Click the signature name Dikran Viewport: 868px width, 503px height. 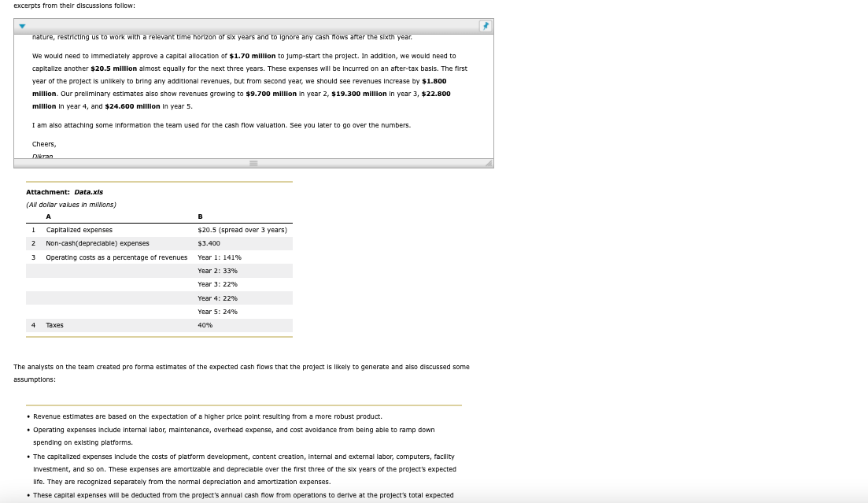[x=42, y=155]
